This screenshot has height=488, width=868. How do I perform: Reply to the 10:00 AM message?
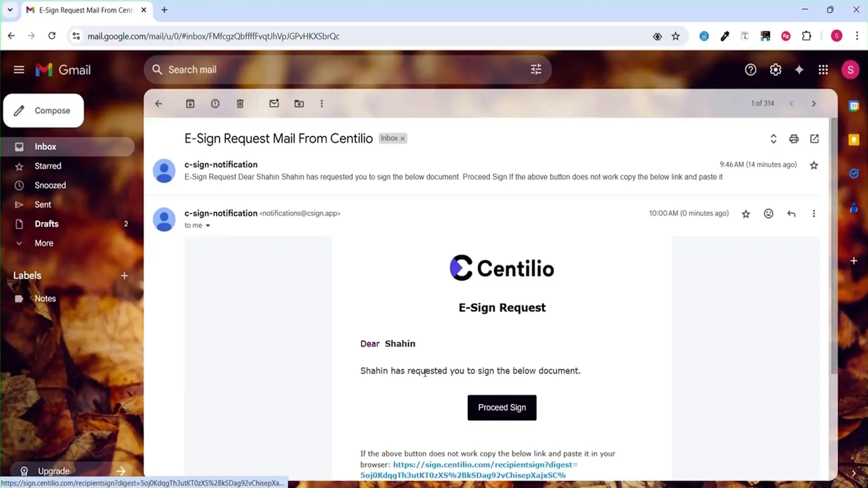791,214
